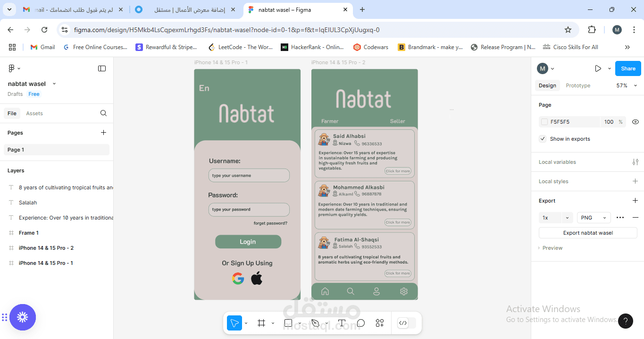Viewport: 644px width, 339px height.
Task: Click the present play button
Action: click(x=598, y=68)
